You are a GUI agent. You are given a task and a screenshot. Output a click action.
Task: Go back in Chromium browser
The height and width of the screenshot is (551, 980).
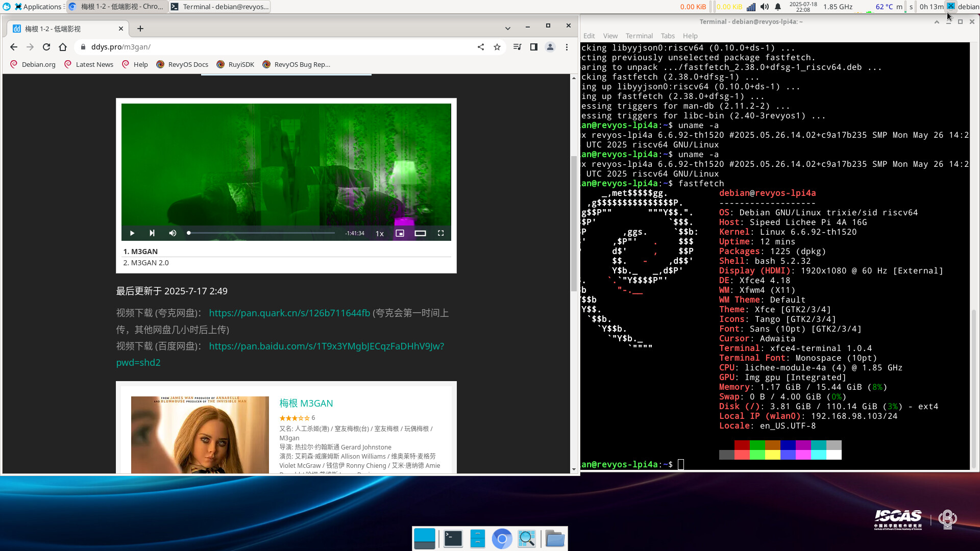14,47
